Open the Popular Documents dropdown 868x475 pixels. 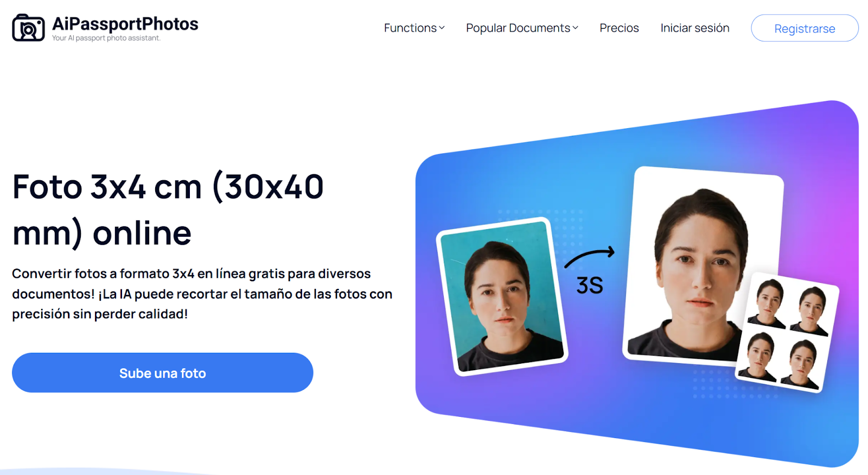click(522, 28)
